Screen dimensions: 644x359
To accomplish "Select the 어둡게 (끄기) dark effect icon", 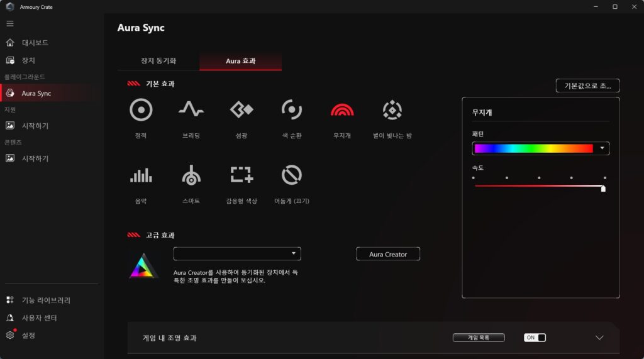I will click(292, 175).
